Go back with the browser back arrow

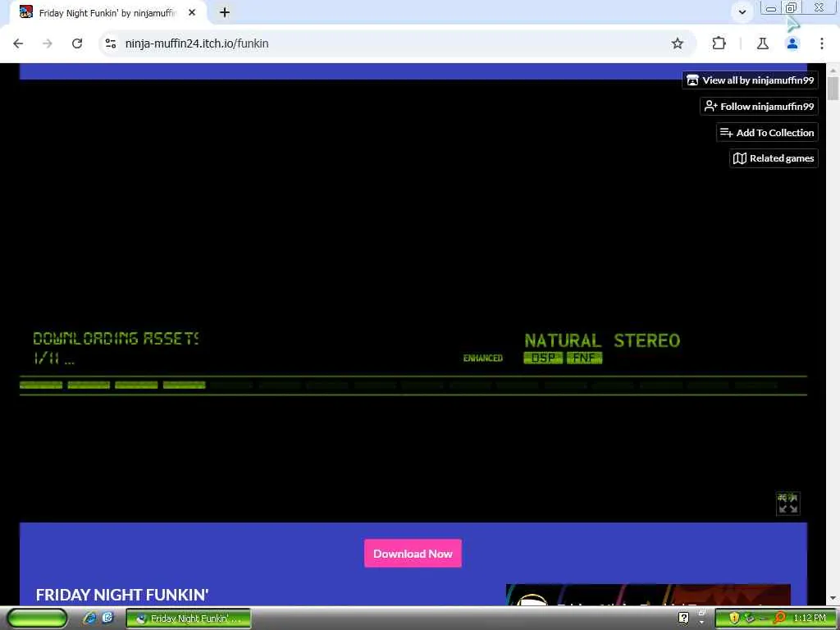coord(18,43)
